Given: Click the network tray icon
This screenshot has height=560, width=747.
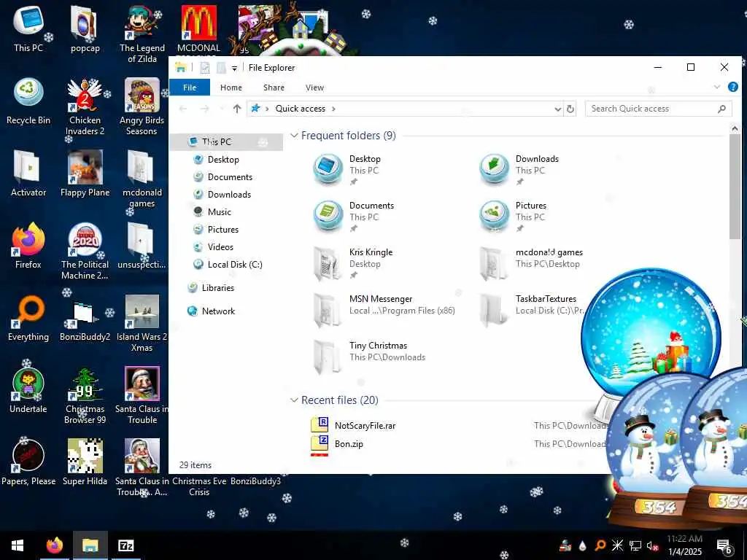Looking at the screenshot, I should (x=635, y=545).
